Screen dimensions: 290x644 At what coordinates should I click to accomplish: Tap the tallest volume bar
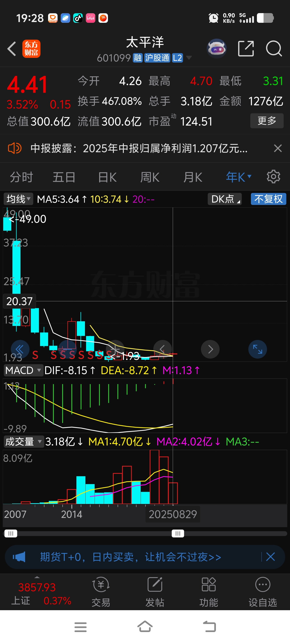154,477
